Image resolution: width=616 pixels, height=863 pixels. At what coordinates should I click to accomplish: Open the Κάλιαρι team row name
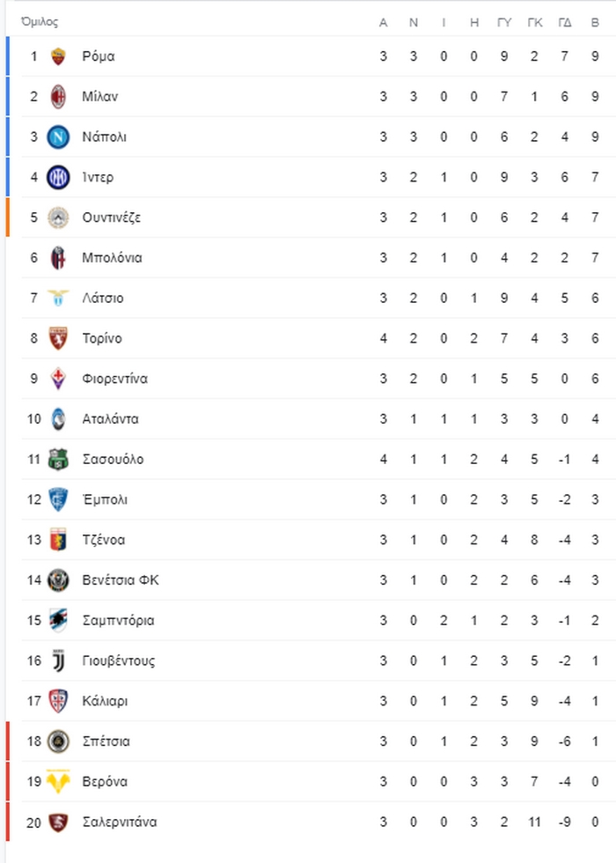105,701
